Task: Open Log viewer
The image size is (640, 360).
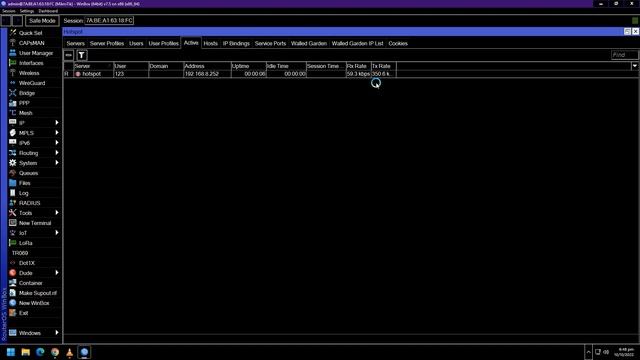Action: (x=24, y=193)
